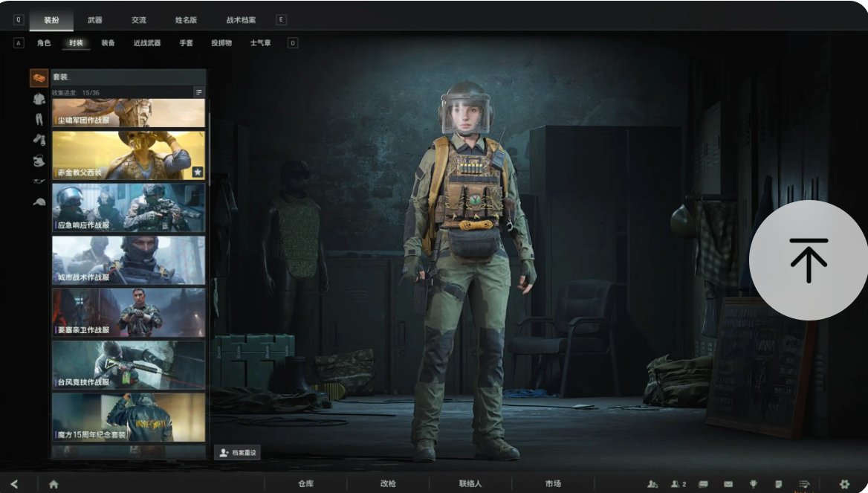Viewport: 868px width, 493px height.
Task: Open the friends list showing 2
Action: pyautogui.click(x=678, y=484)
